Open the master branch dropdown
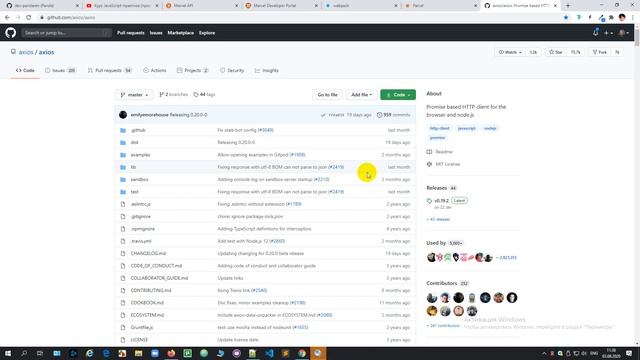640x360 pixels. tap(134, 95)
